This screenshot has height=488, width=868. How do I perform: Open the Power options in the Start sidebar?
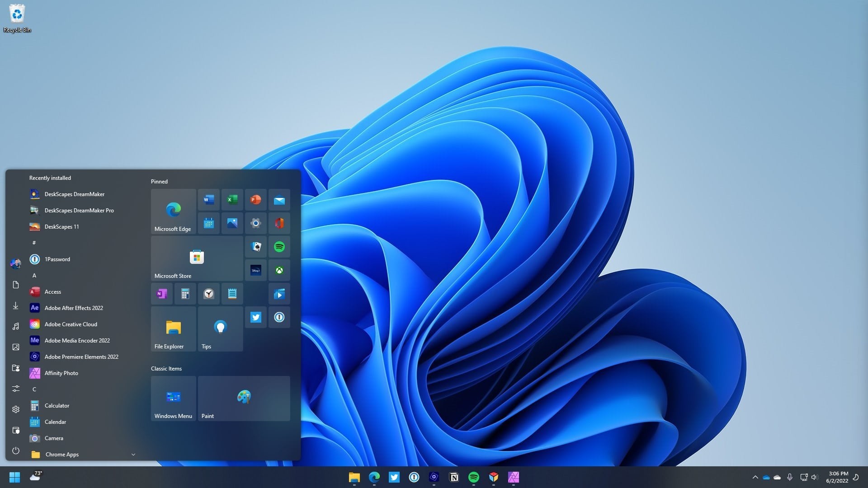coord(16,450)
